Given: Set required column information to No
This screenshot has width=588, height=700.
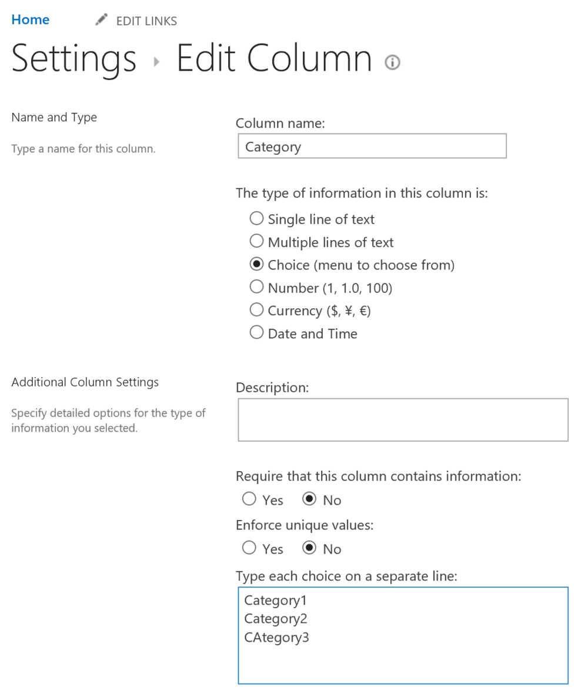Looking at the screenshot, I should coord(309,499).
